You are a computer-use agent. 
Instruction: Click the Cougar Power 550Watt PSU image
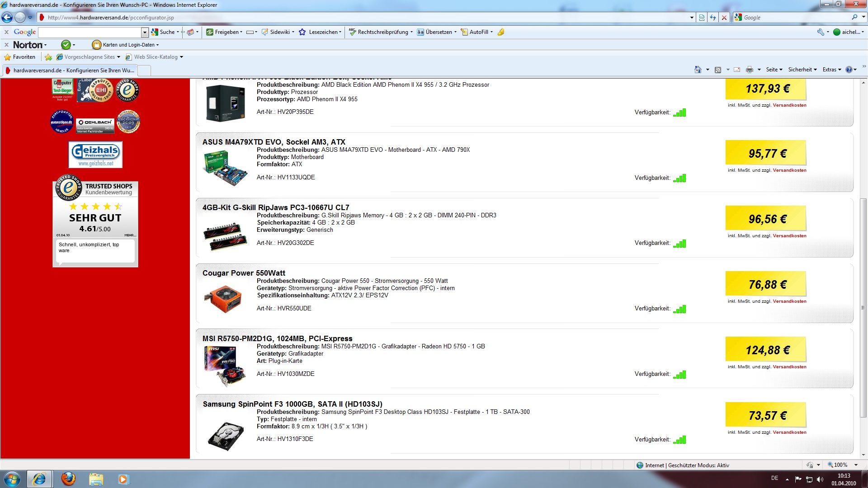pos(223,299)
